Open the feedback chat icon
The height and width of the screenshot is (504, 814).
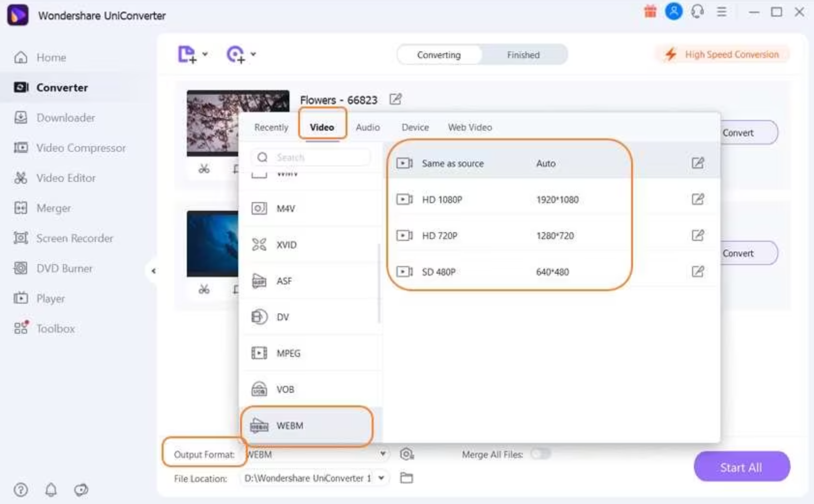81,489
